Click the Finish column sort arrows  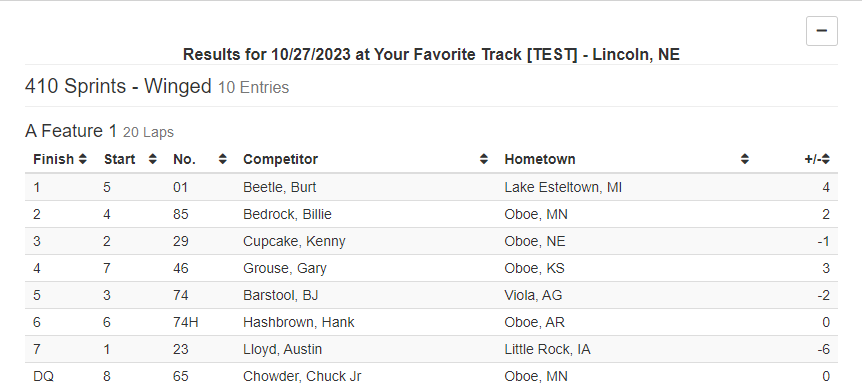coord(82,159)
